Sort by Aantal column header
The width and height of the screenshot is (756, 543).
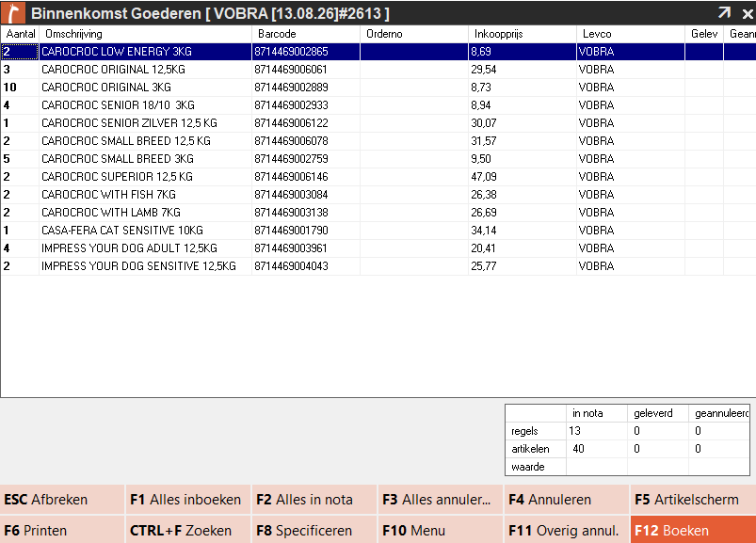[21, 34]
